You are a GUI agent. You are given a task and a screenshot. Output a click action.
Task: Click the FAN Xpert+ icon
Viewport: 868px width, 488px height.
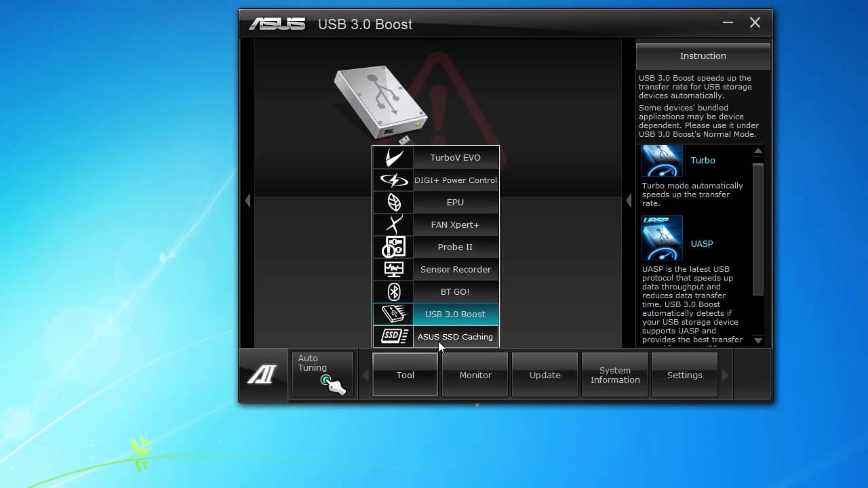pos(393,224)
